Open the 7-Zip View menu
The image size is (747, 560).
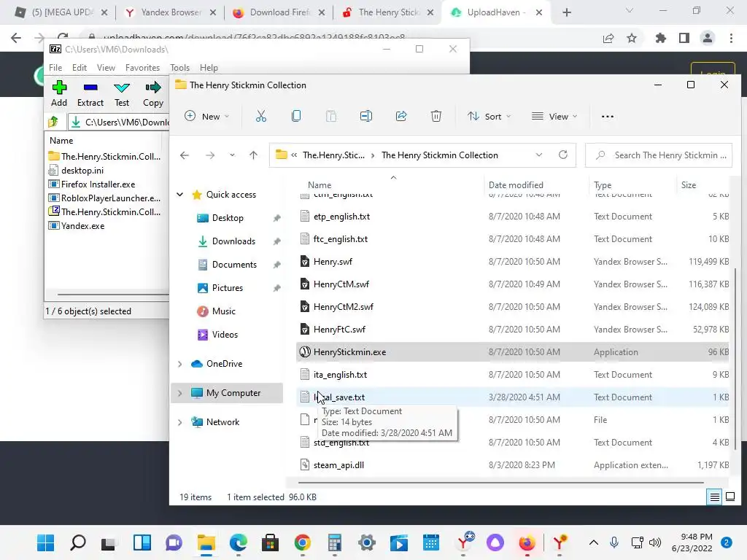tap(106, 68)
